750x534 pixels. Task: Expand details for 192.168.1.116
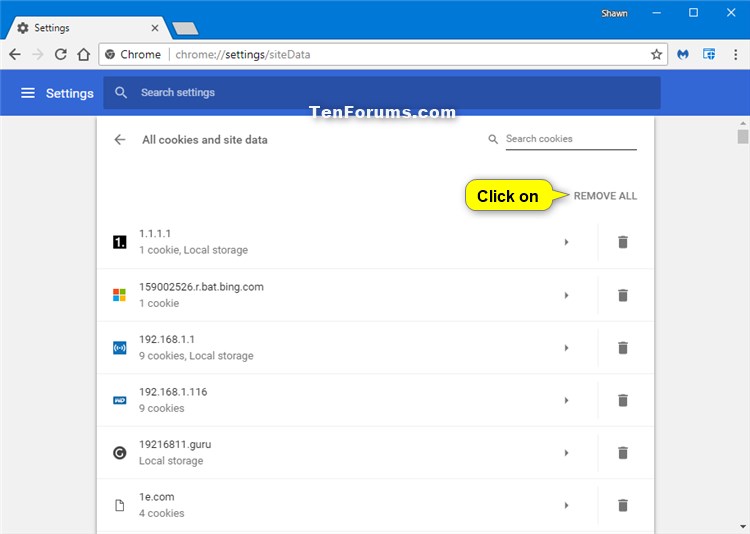(566, 400)
